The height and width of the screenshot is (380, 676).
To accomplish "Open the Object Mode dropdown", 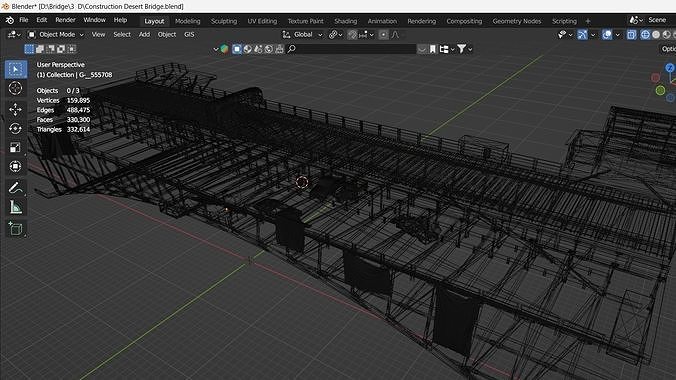I will click(x=56, y=35).
